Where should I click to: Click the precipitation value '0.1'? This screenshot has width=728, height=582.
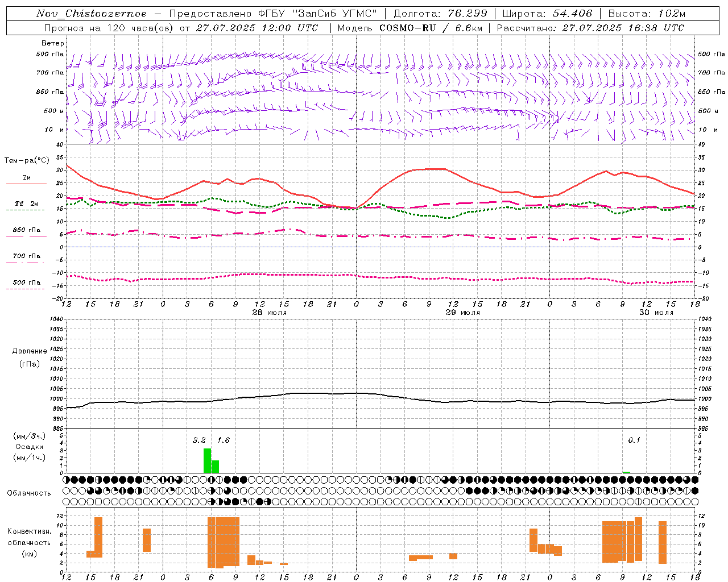[x=634, y=440]
